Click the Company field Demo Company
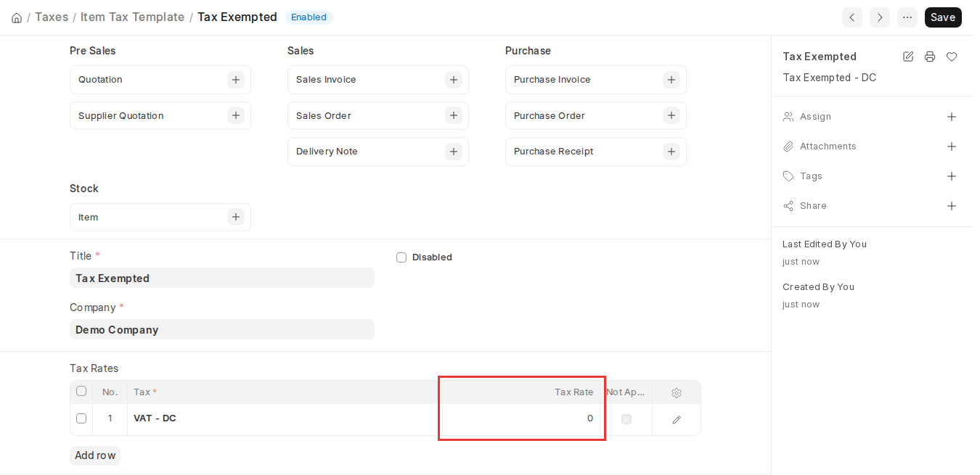This screenshot has width=980, height=475. click(x=222, y=329)
